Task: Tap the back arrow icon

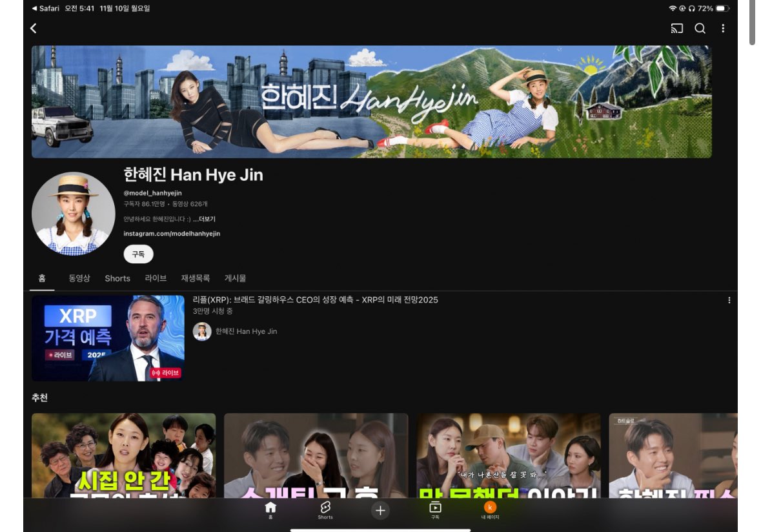Action: coord(34,28)
